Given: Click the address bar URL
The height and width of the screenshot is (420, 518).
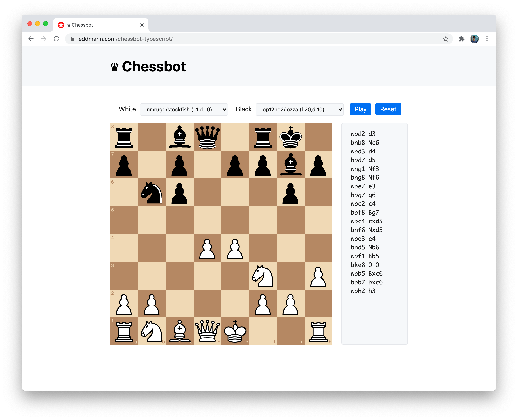Looking at the screenshot, I should 125,39.
